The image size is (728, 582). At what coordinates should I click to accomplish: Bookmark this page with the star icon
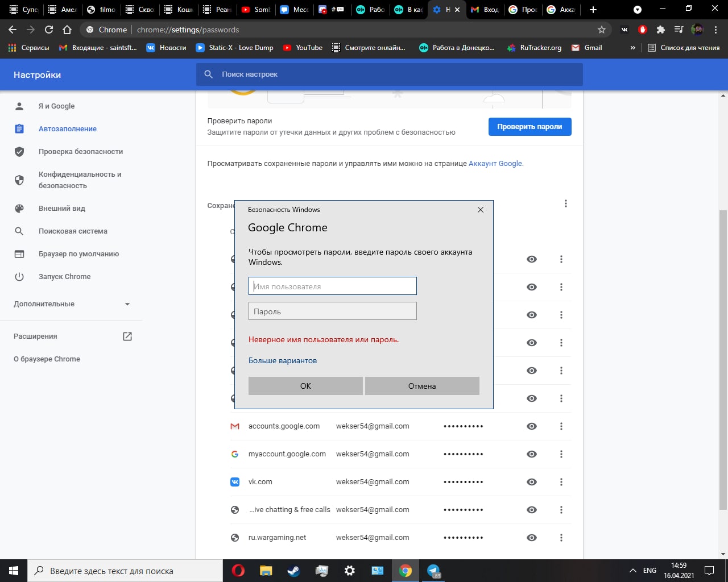click(x=602, y=30)
